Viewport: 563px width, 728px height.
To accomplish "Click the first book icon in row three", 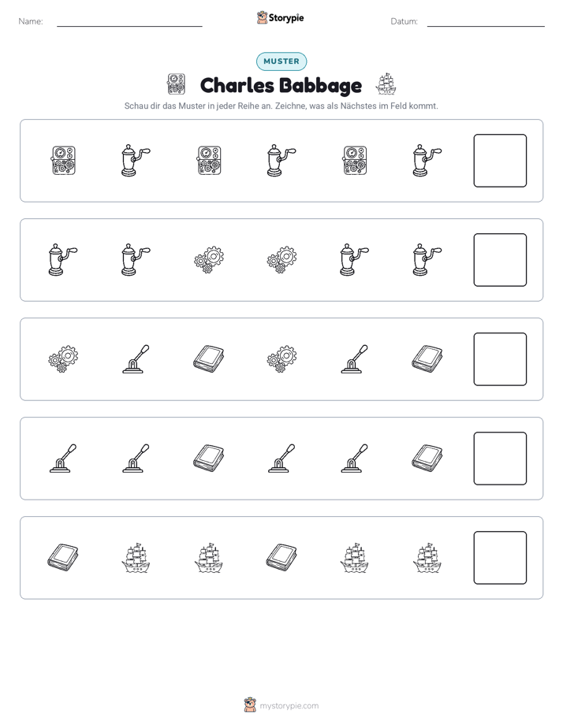I will tap(209, 359).
